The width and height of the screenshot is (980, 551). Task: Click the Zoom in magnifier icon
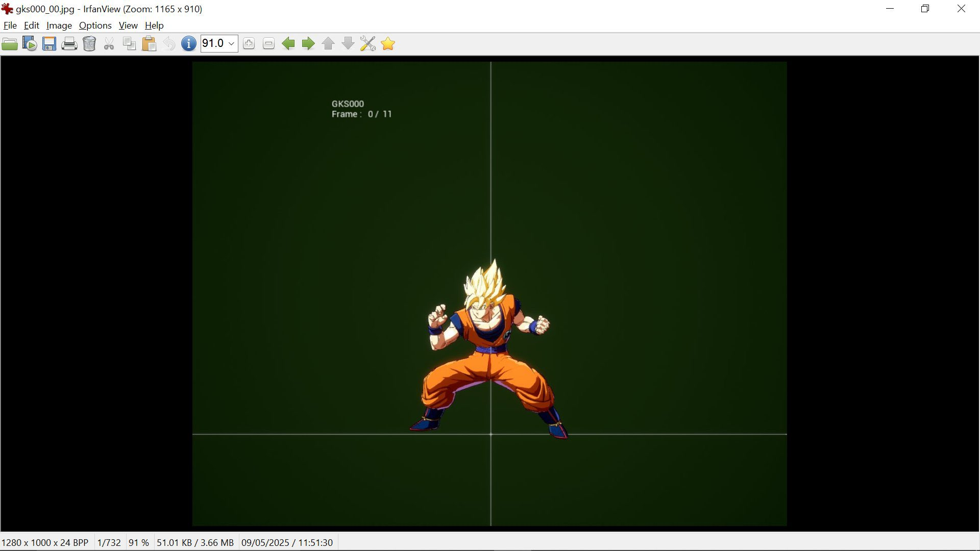click(x=249, y=44)
